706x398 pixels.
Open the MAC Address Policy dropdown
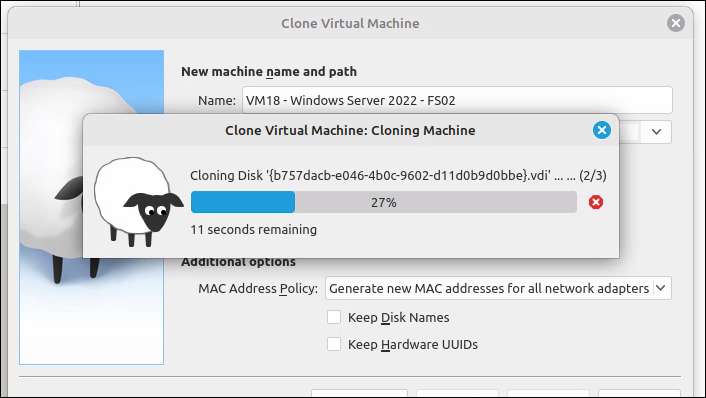tap(498, 288)
